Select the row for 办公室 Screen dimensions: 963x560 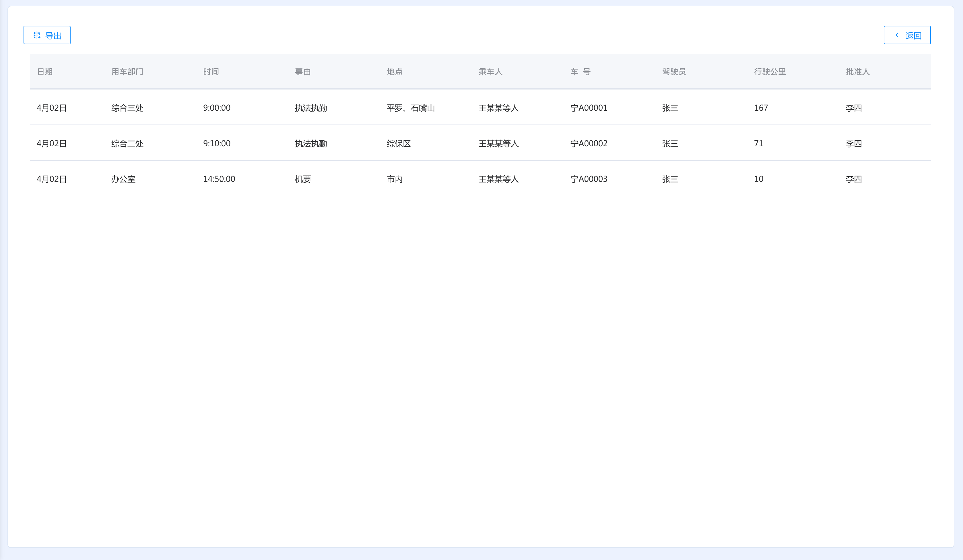point(123,179)
